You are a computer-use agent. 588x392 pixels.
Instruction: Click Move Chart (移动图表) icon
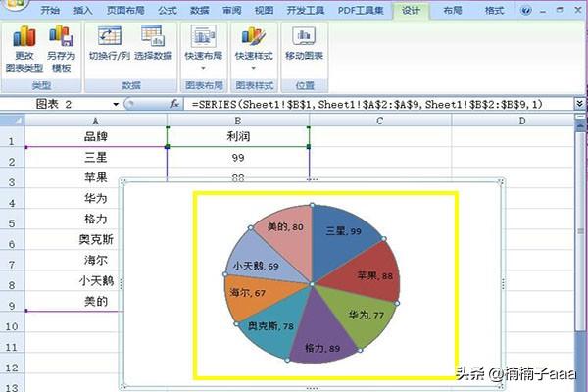304,43
